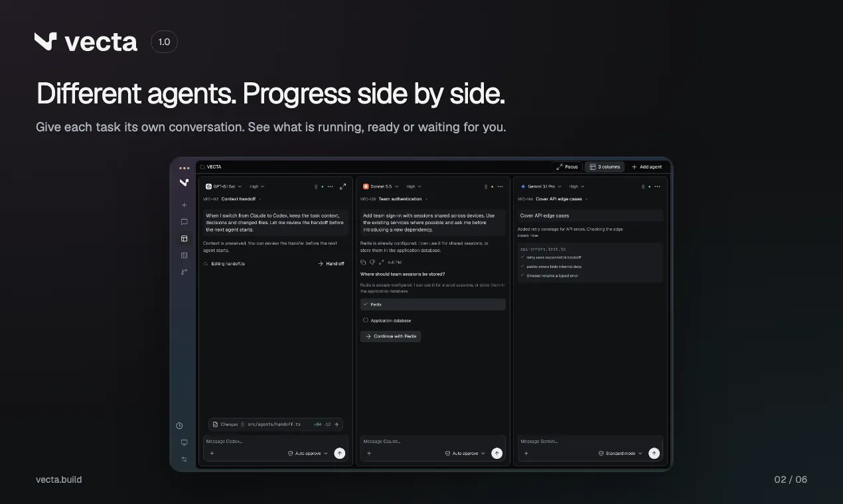Select the layout panel icon in the sidebar
The image size is (843, 504).
click(x=184, y=238)
